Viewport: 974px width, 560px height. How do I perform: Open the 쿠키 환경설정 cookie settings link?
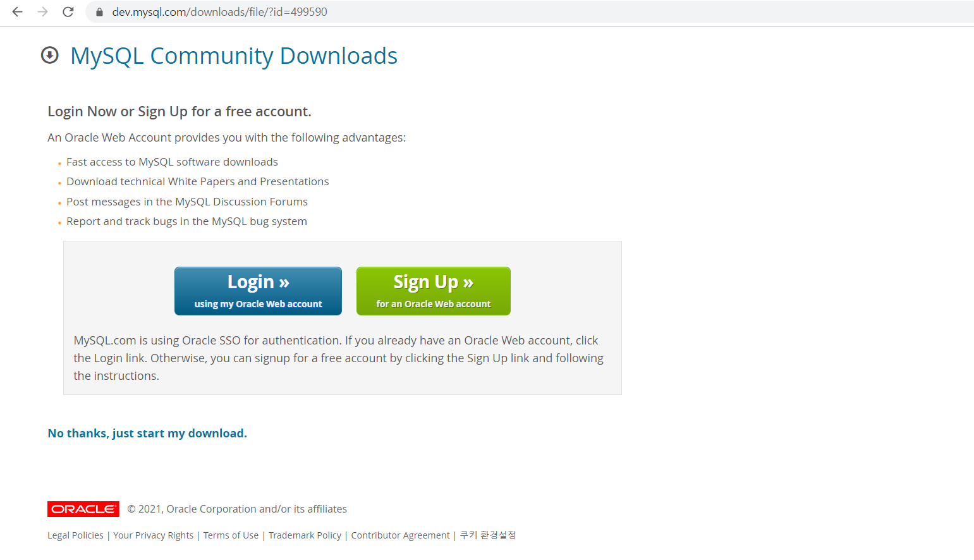point(488,535)
